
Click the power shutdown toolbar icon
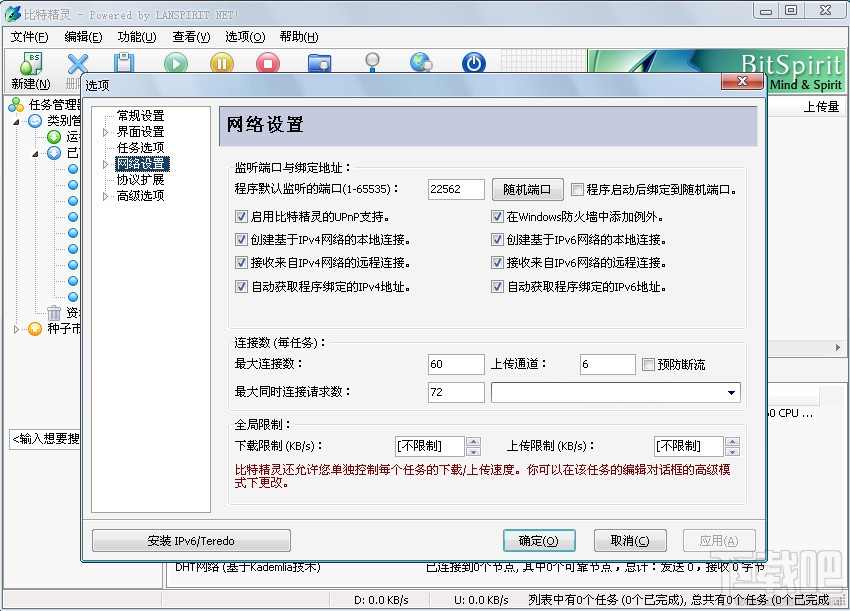click(472, 63)
